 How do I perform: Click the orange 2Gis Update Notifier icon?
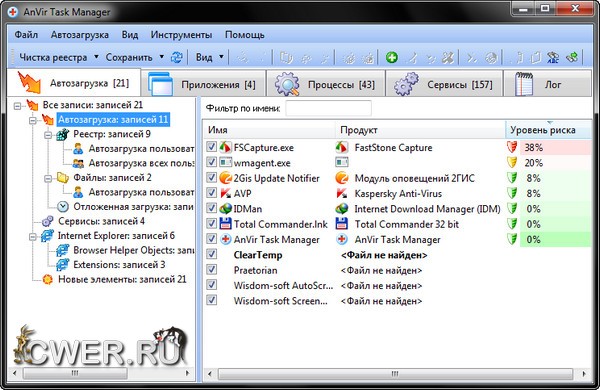pos(226,178)
